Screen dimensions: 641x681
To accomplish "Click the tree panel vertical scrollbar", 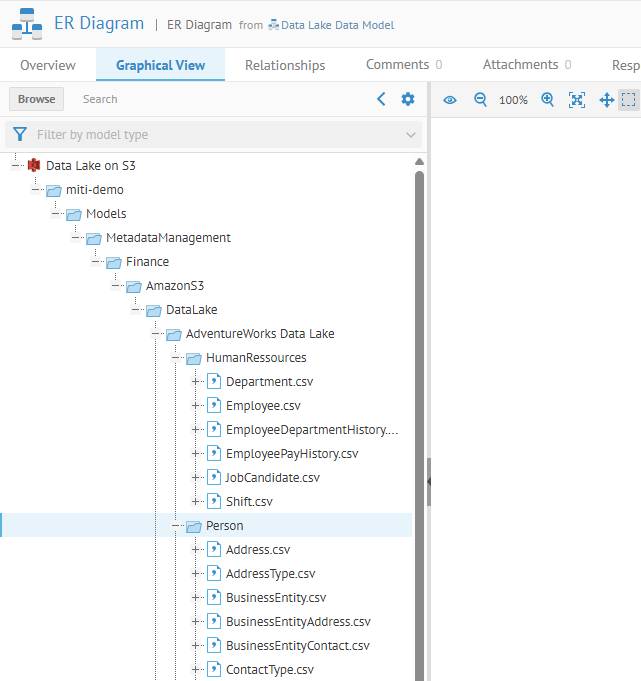I will 419,400.
